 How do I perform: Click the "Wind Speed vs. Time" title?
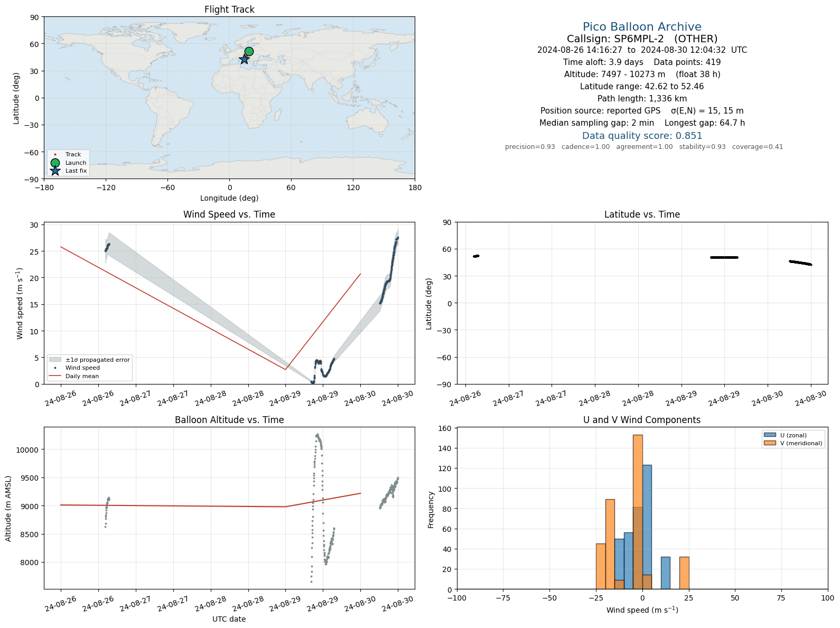[x=229, y=214]
